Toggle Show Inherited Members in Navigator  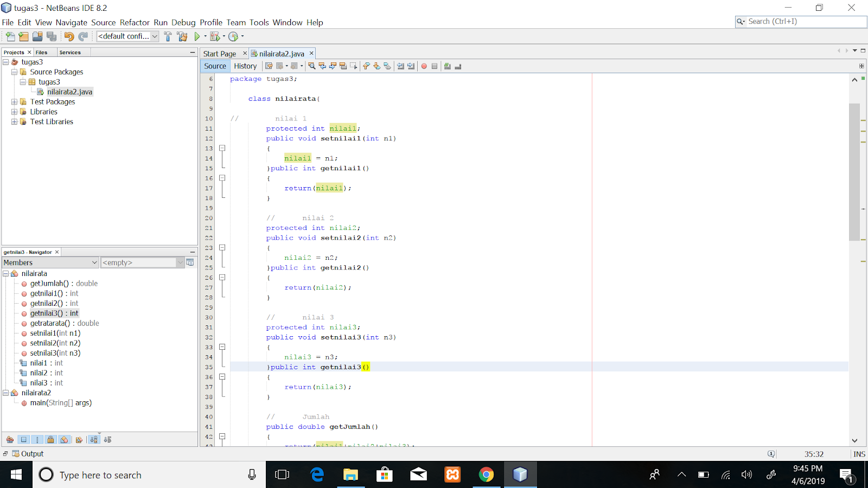click(x=9, y=439)
